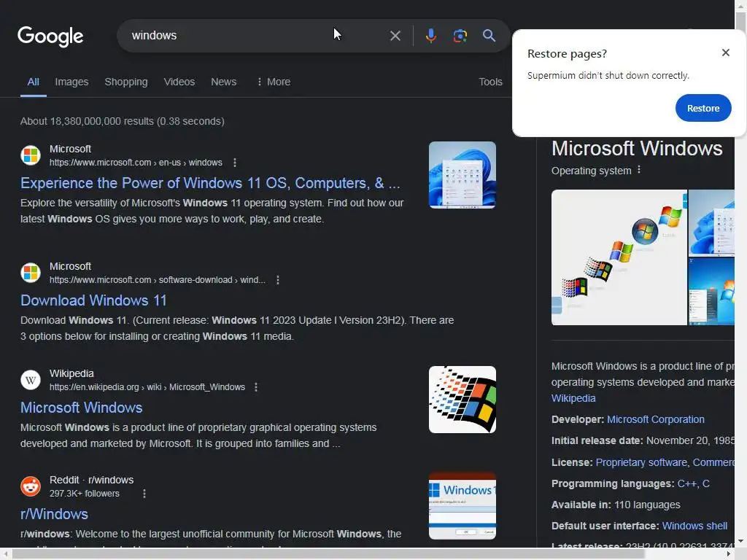Click About 18,380,000,000 results text
This screenshot has width=747, height=560.
click(123, 122)
